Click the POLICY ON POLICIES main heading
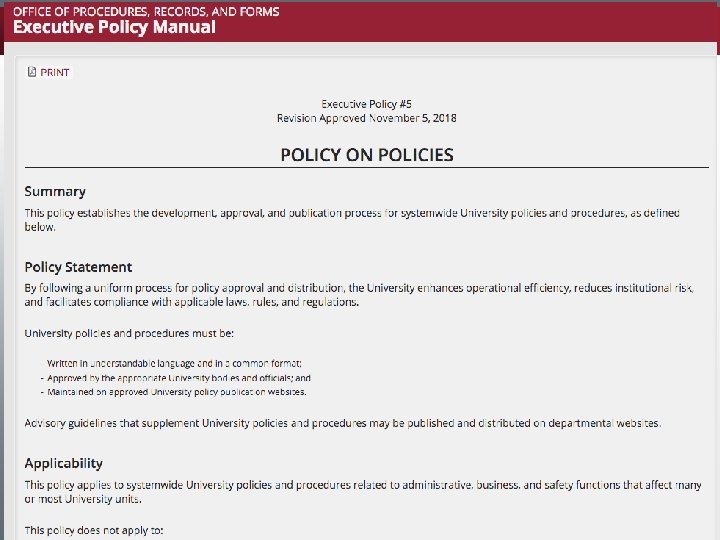The width and height of the screenshot is (720, 540). (x=367, y=155)
